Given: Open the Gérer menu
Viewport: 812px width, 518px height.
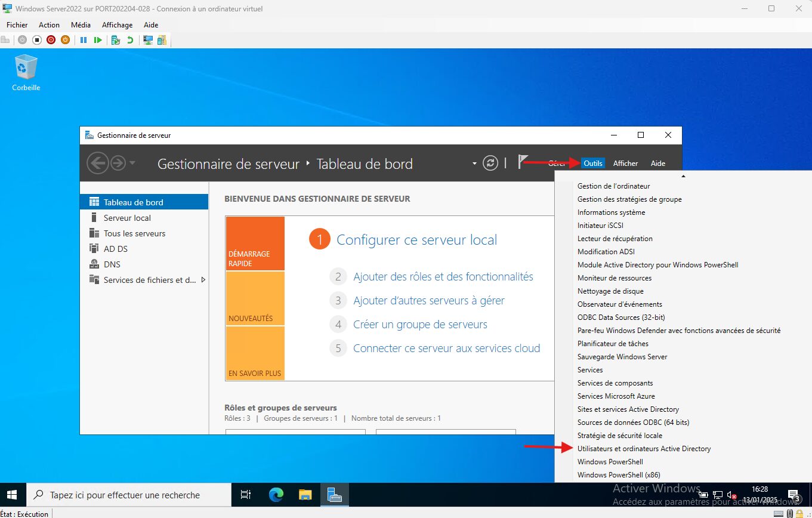Looking at the screenshot, I should tap(557, 163).
